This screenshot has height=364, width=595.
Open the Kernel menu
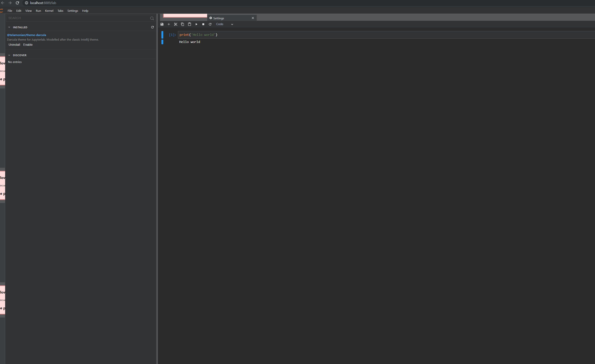(x=49, y=11)
